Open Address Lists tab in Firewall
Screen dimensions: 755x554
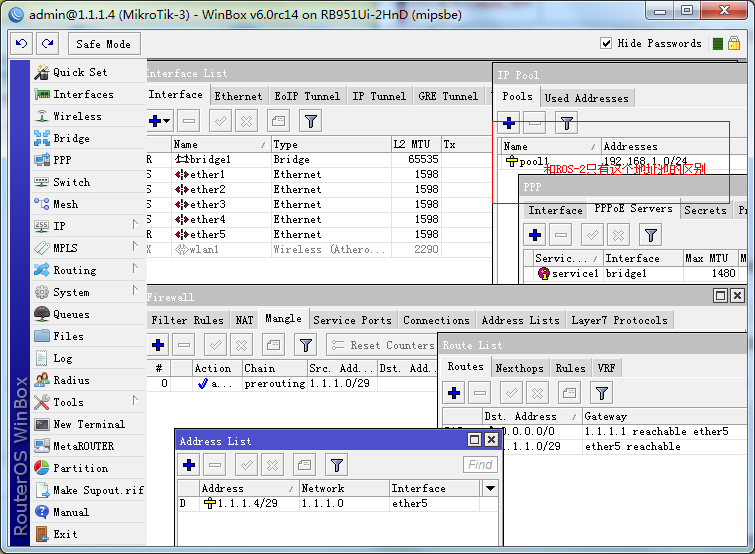(x=521, y=321)
